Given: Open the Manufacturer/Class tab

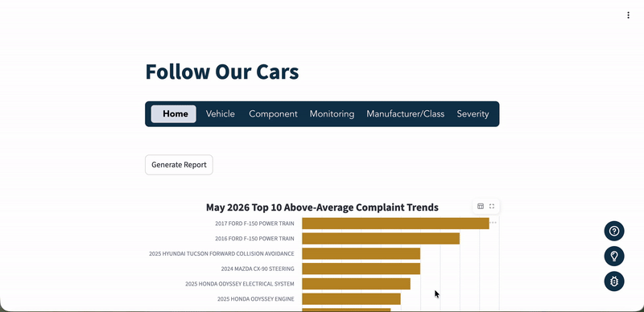Looking at the screenshot, I should click(406, 114).
